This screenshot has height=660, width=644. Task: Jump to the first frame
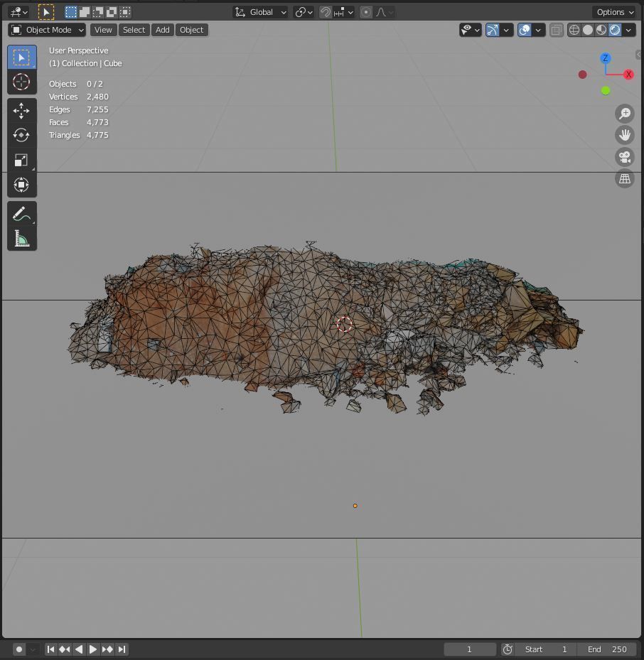click(x=50, y=649)
